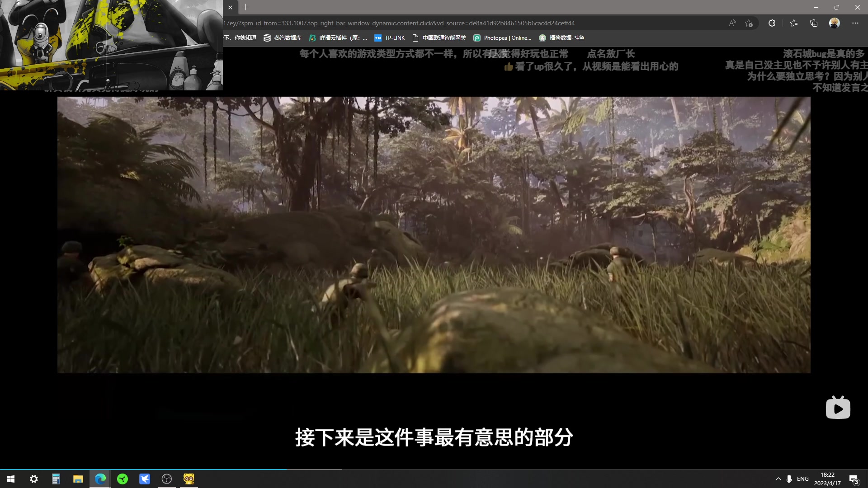Click the danmaku comment 滚石城bug是真的多
This screenshot has height=488, width=868.
[824, 54]
